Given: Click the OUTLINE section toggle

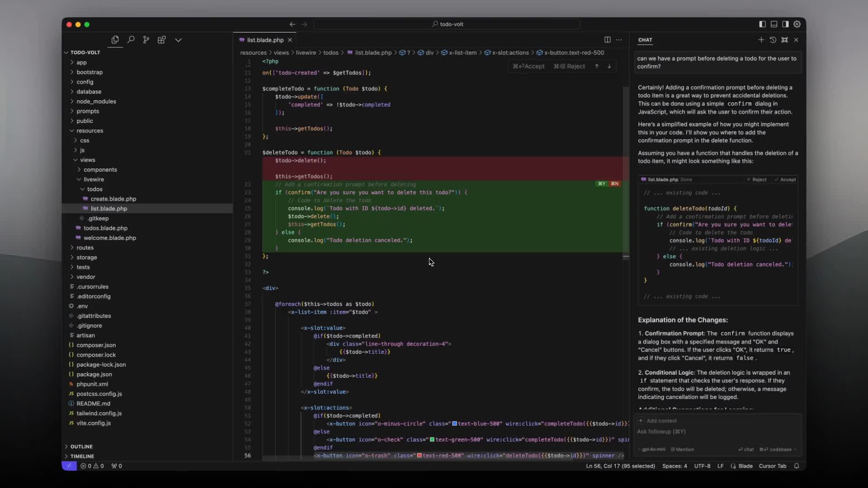Looking at the screenshot, I should coord(67,446).
